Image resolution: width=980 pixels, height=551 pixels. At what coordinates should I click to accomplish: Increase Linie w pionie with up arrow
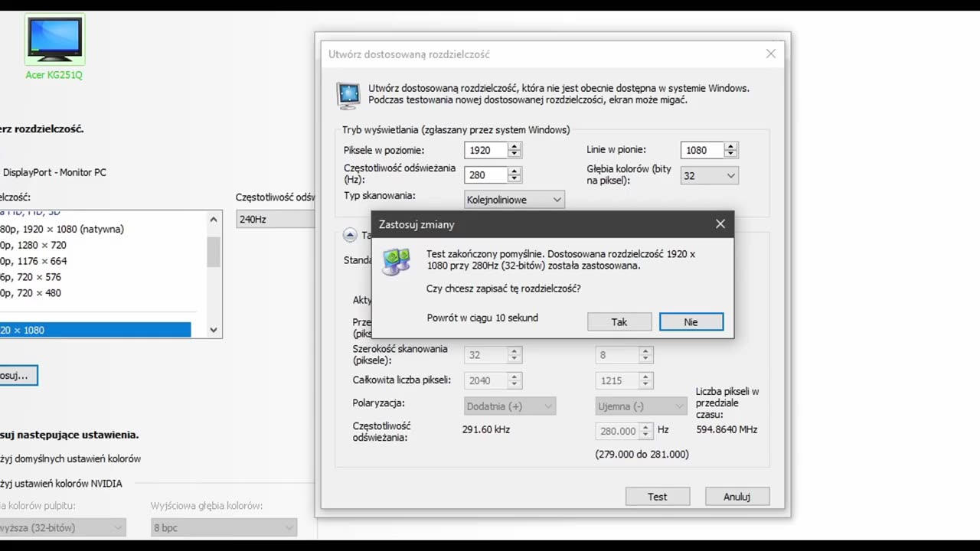[x=730, y=146]
